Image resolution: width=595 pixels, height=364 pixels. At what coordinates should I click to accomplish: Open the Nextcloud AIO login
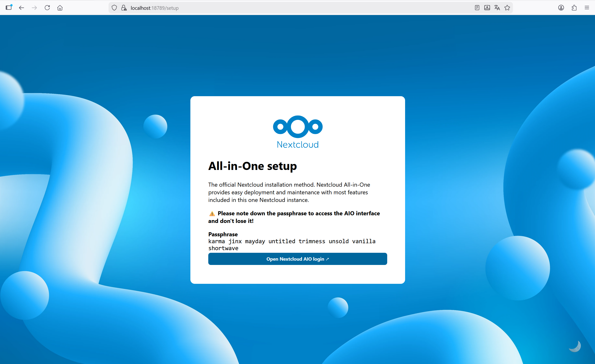[297, 259]
